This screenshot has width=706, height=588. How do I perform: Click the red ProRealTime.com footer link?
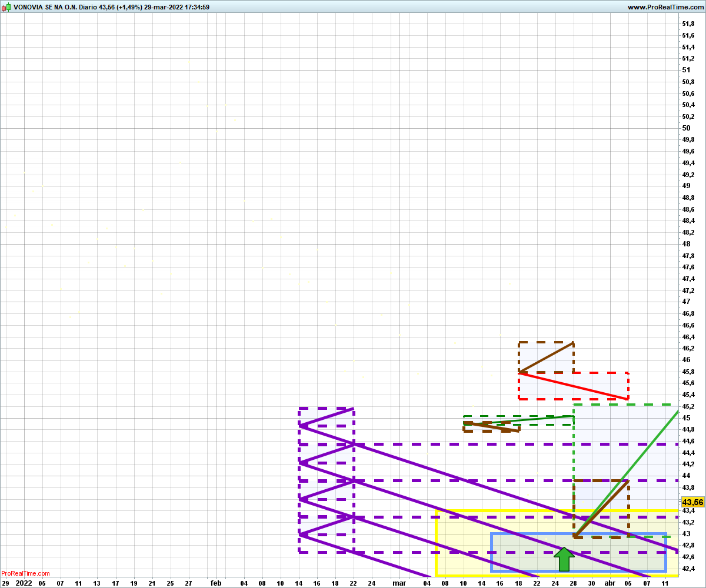coord(25,573)
